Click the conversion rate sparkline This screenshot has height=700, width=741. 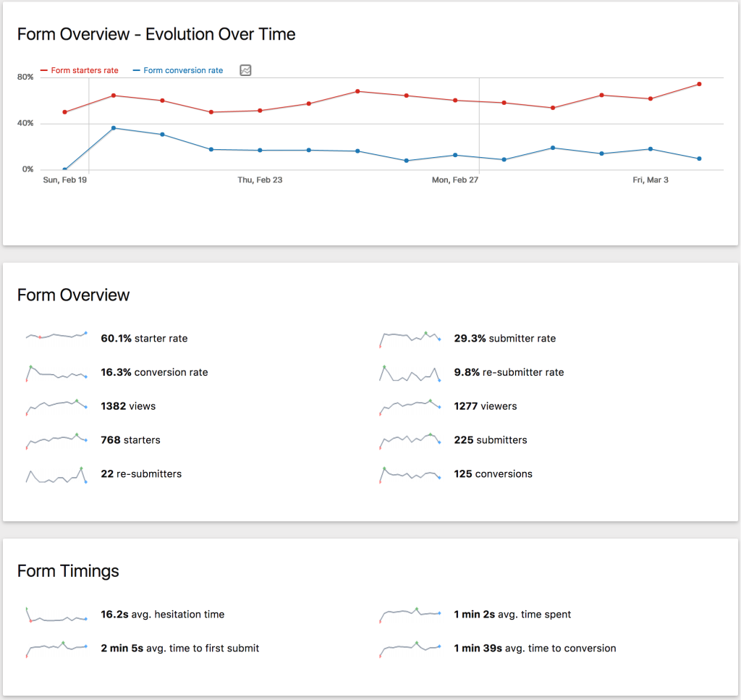pyautogui.click(x=56, y=373)
